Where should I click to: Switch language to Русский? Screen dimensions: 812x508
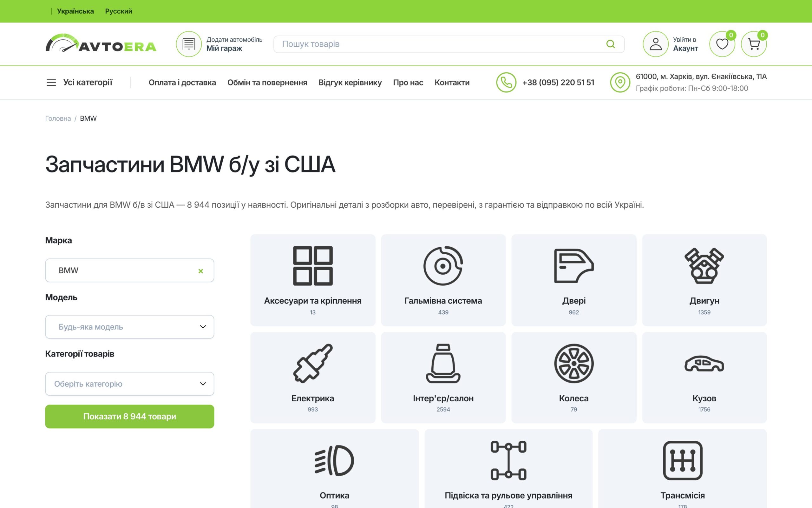point(119,11)
